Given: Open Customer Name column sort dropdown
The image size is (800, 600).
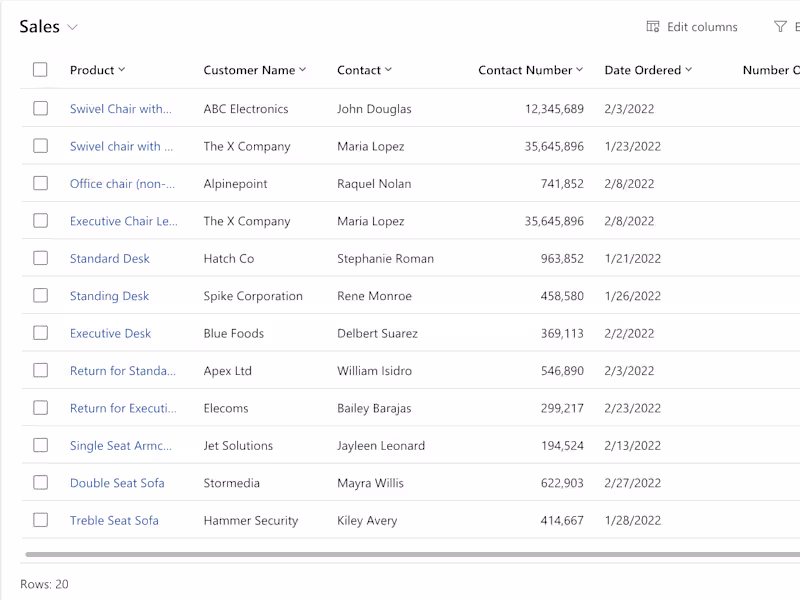Looking at the screenshot, I should pyautogui.click(x=303, y=70).
